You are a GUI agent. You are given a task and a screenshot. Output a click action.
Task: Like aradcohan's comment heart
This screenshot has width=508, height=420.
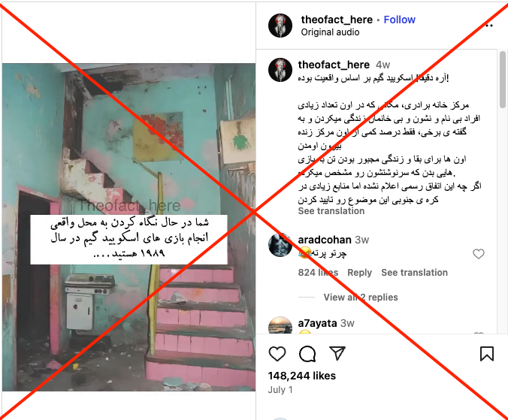pyautogui.click(x=479, y=254)
